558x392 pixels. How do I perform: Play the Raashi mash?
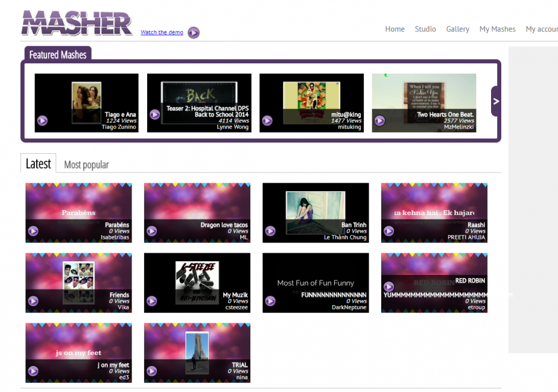[x=388, y=231]
